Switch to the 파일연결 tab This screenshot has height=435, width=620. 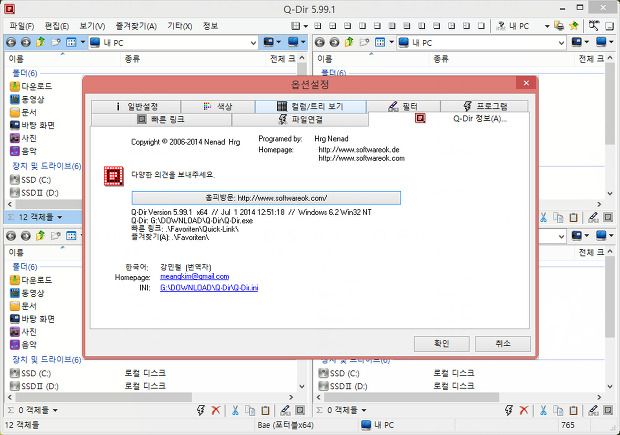tap(300, 119)
